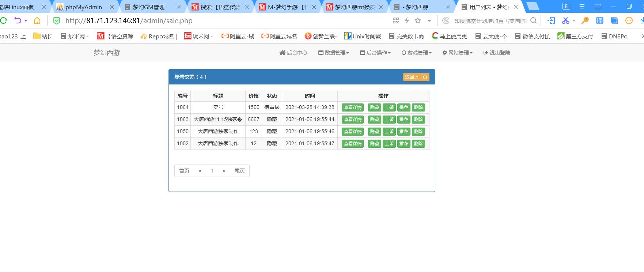
Task: Click the reload page icon
Action: click(4, 21)
